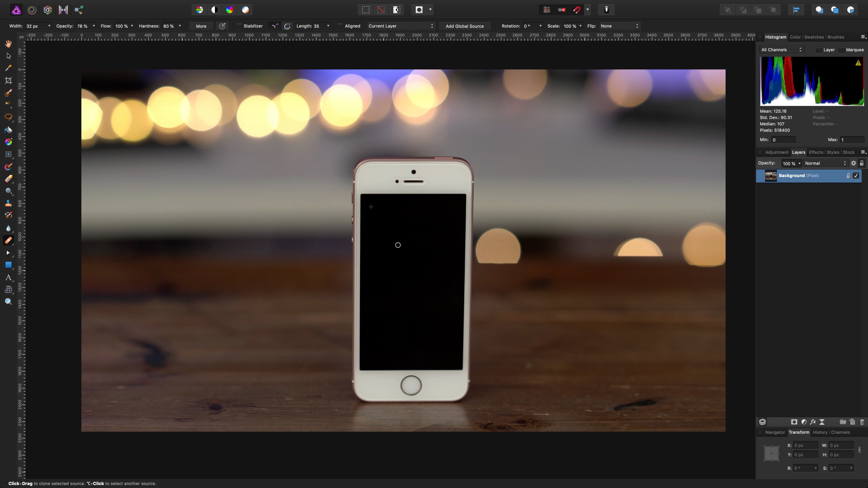Delete layer with trash icon
Screen dimensions: 868x488
click(862, 422)
